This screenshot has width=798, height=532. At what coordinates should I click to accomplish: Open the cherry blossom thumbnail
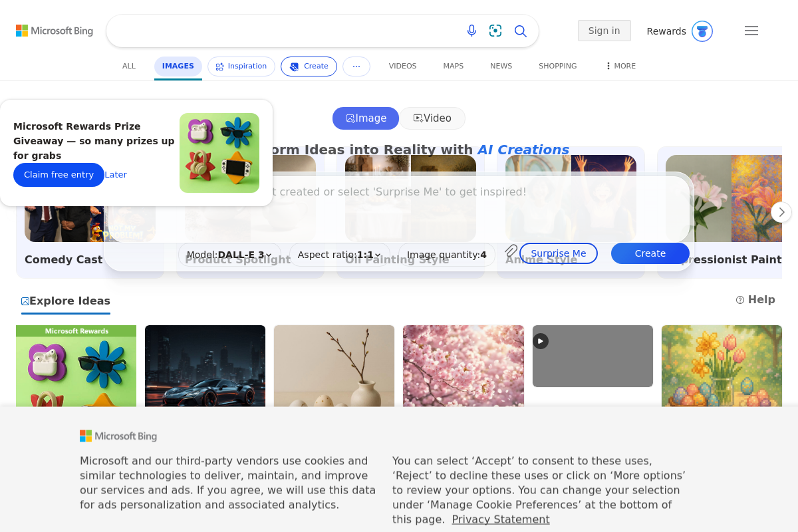coord(463,365)
